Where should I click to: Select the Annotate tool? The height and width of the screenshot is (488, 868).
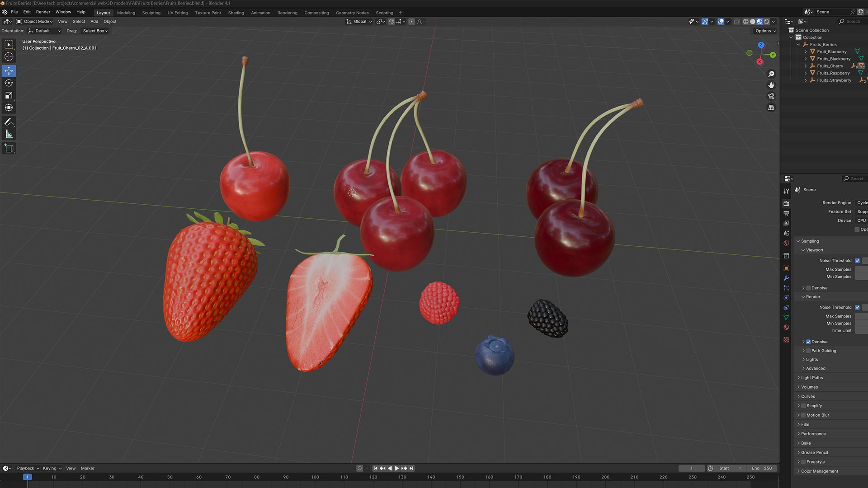pyautogui.click(x=9, y=122)
